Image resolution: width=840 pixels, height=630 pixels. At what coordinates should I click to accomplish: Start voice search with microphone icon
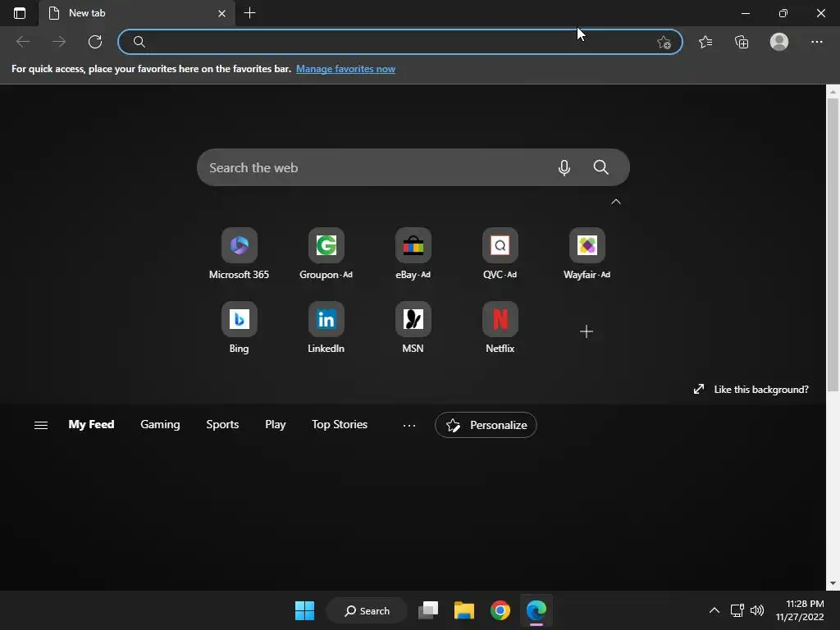pyautogui.click(x=564, y=167)
